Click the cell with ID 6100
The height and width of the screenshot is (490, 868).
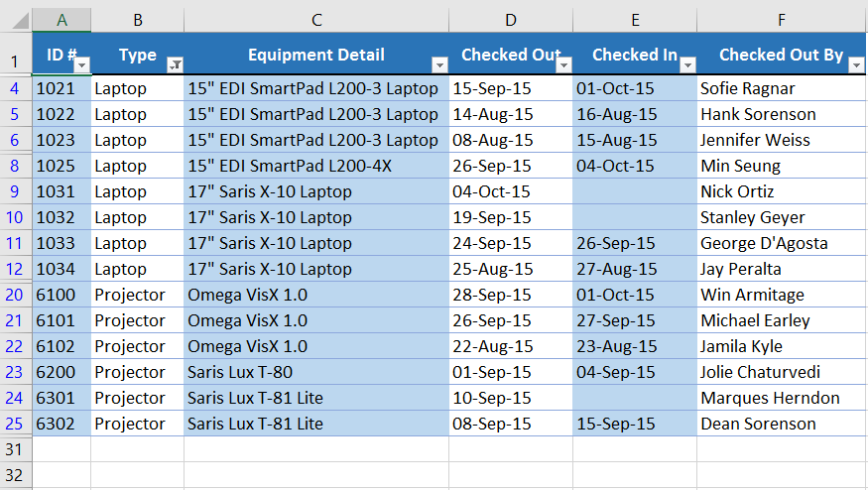(62, 295)
